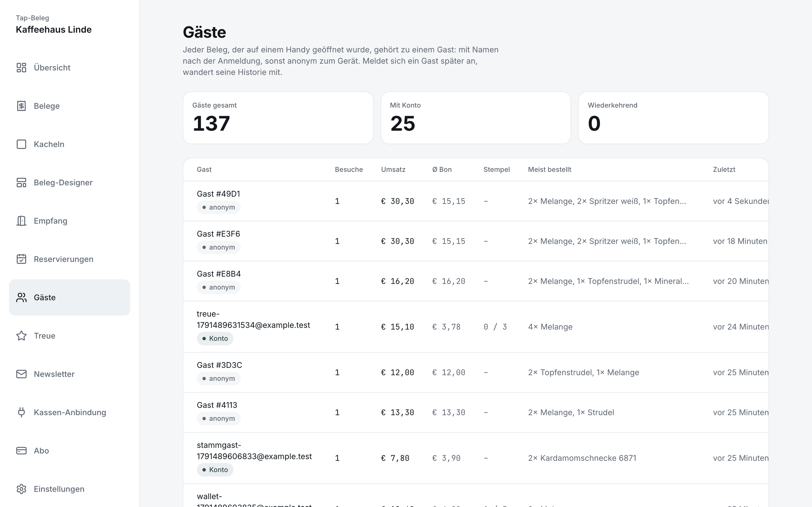Select the Kacheln square icon
Screen dimensions: 812x507
[x=21, y=144]
